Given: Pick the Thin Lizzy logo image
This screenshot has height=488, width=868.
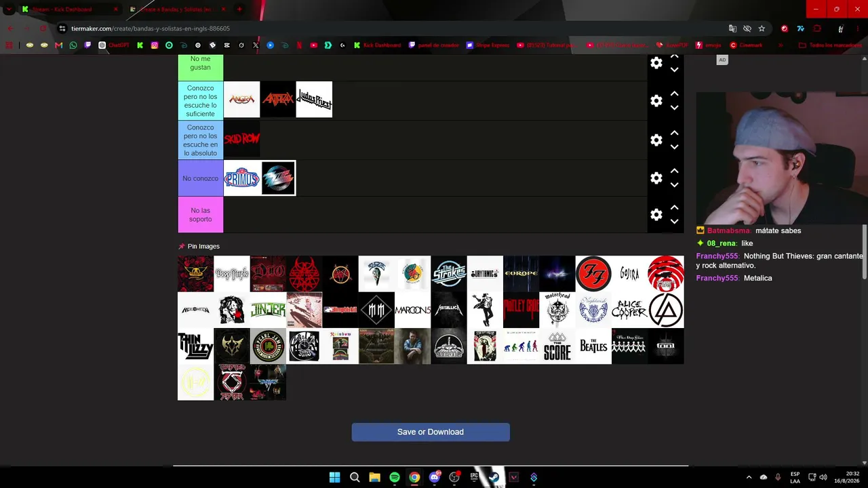Looking at the screenshot, I should 195,346.
